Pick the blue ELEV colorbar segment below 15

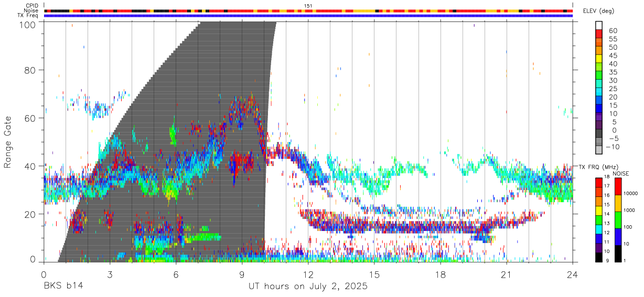point(599,109)
